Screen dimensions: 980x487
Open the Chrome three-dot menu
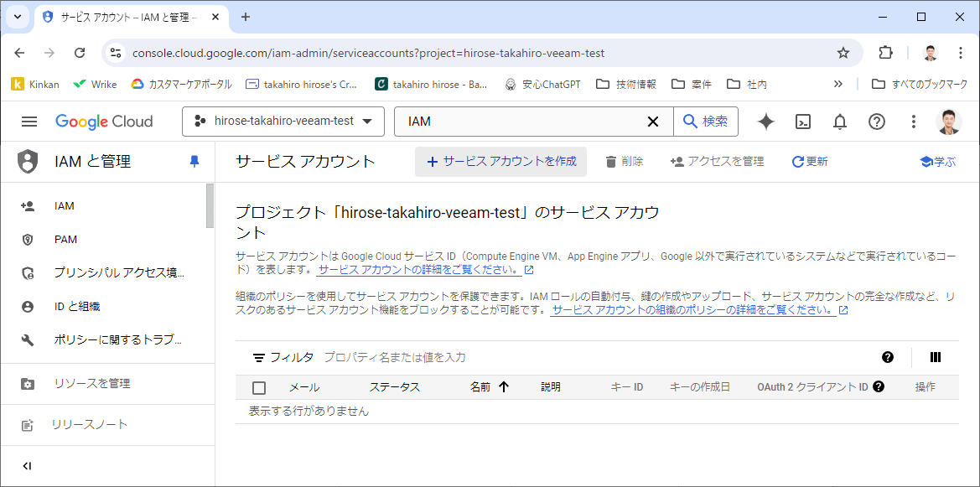coord(961,53)
